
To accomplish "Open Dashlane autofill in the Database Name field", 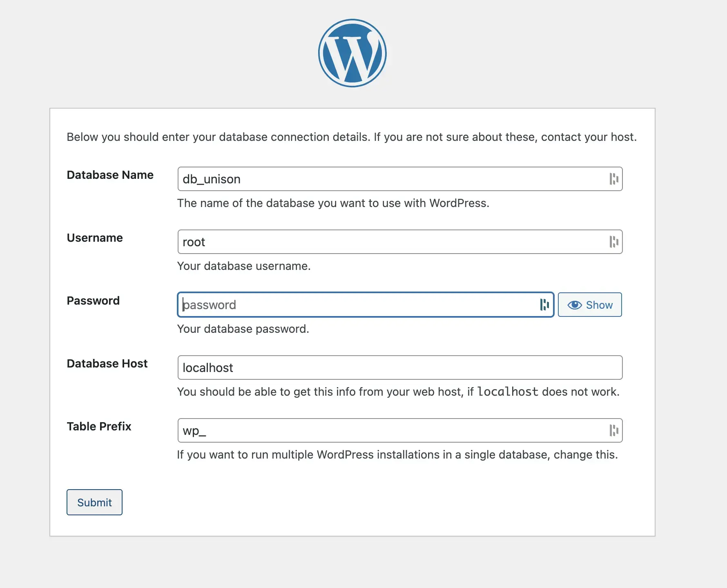I will pos(613,179).
